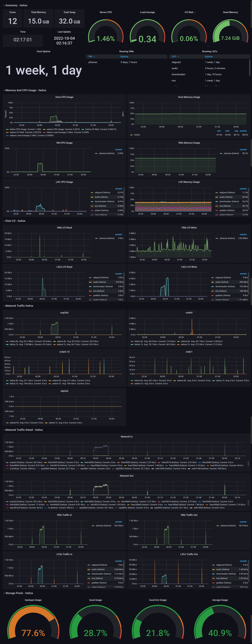Open the local-lvm Usage panel title menu
This screenshot has width=252, height=644.
click(x=158, y=600)
